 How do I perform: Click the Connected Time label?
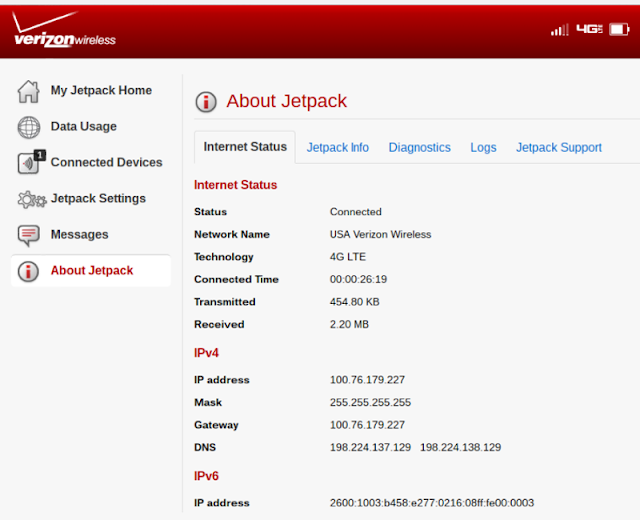[x=236, y=279]
